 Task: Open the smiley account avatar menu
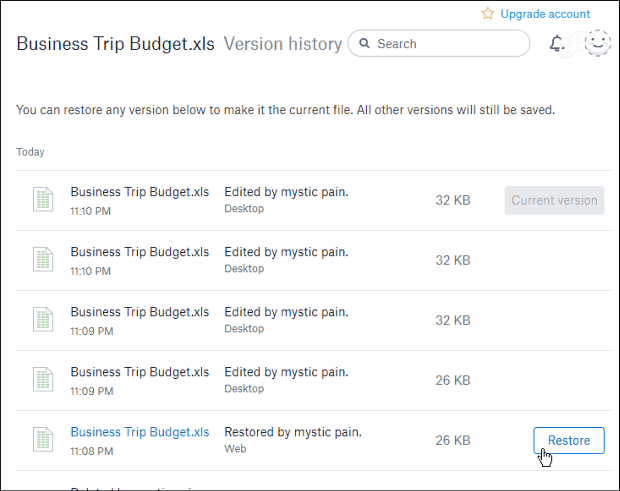tap(597, 43)
